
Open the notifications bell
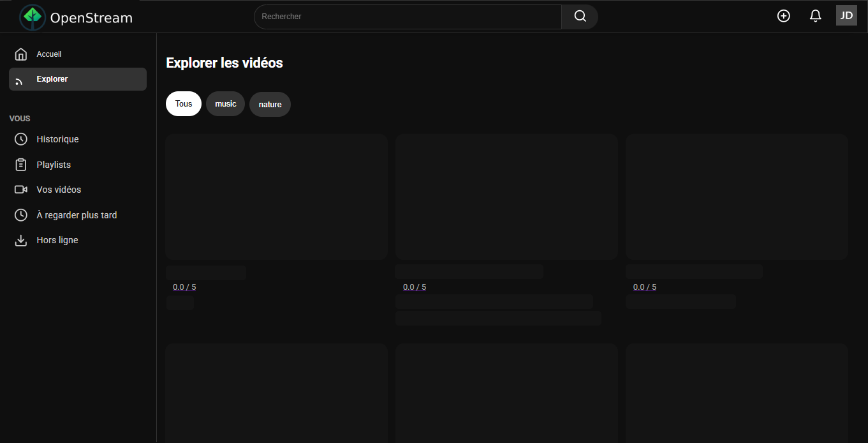(x=815, y=16)
